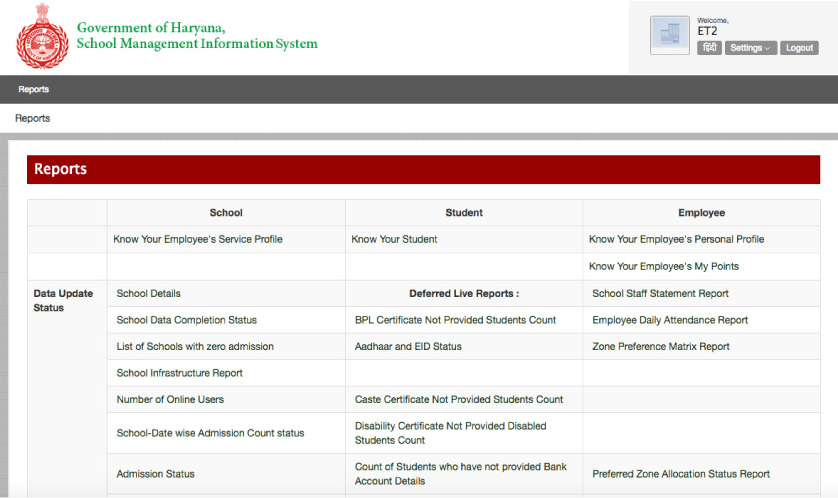Open the Reports menu in dark navbar
This screenshot has width=838, height=498.
click(x=34, y=89)
